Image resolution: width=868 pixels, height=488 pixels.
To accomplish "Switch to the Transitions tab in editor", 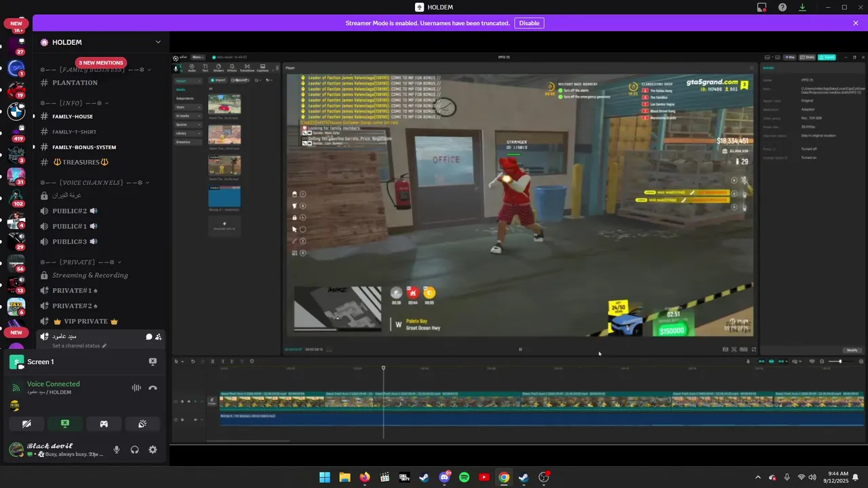I will pyautogui.click(x=247, y=68).
